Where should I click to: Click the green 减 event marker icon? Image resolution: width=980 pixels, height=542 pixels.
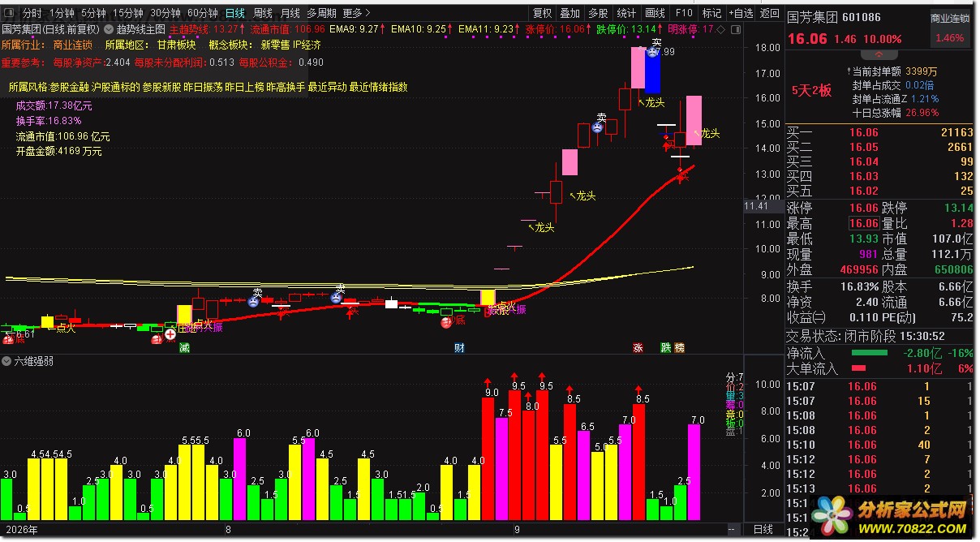(x=185, y=347)
